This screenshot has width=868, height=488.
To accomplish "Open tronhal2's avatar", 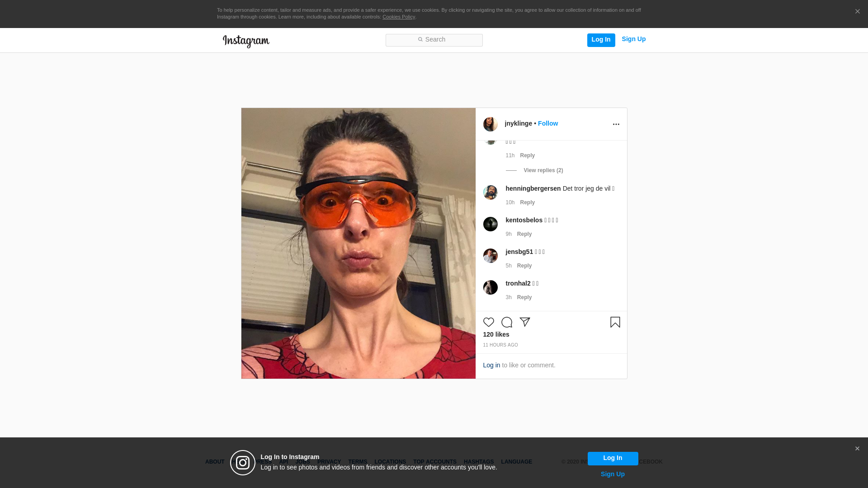I will pyautogui.click(x=491, y=287).
